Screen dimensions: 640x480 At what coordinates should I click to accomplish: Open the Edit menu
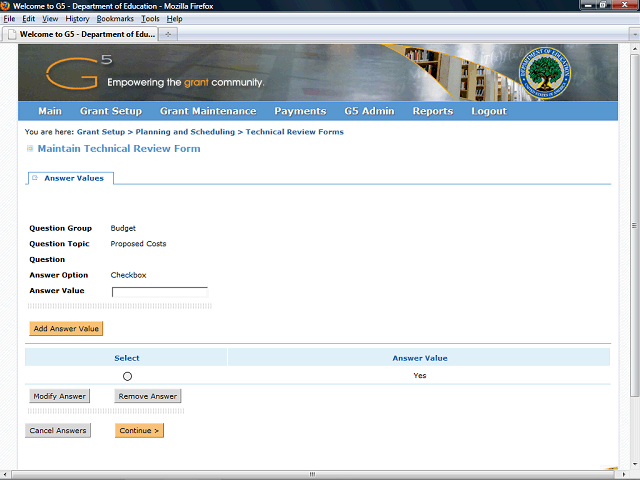tap(28, 19)
